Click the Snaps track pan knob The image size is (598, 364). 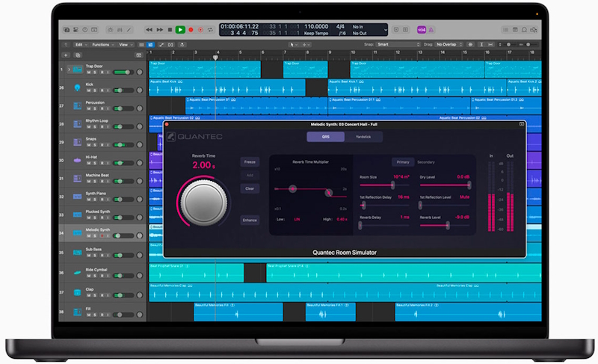click(140, 145)
